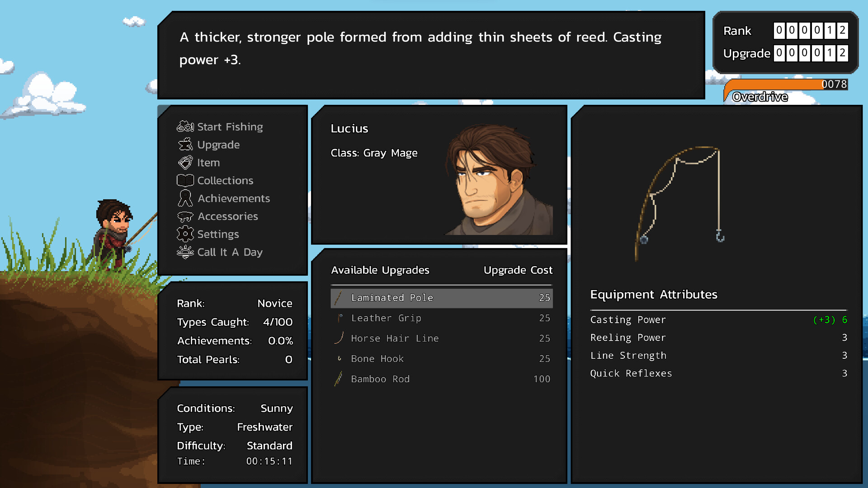Click the Upgrade glove icon
This screenshot has height=488, width=868.
184,145
